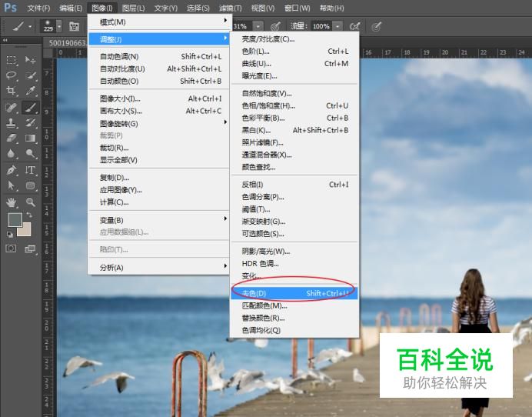Open the opacity 31% dropdown arrow
Image resolution: width=532 pixels, height=417 pixels.
point(258,26)
